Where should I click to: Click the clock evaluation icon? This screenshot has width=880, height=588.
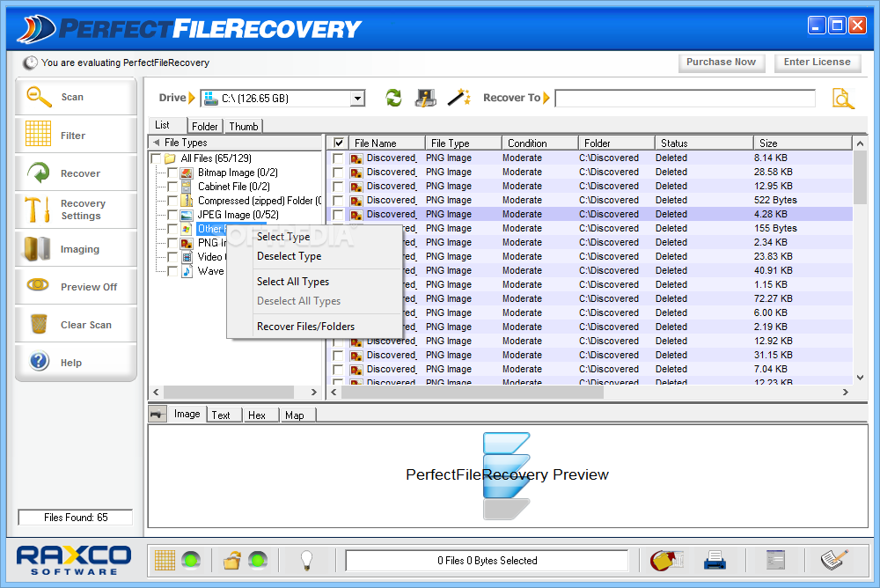click(30, 62)
